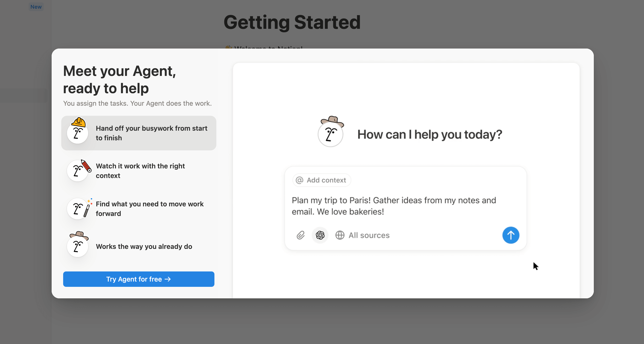Click the Add context chip
Image resolution: width=644 pixels, height=344 pixels.
[322, 180]
